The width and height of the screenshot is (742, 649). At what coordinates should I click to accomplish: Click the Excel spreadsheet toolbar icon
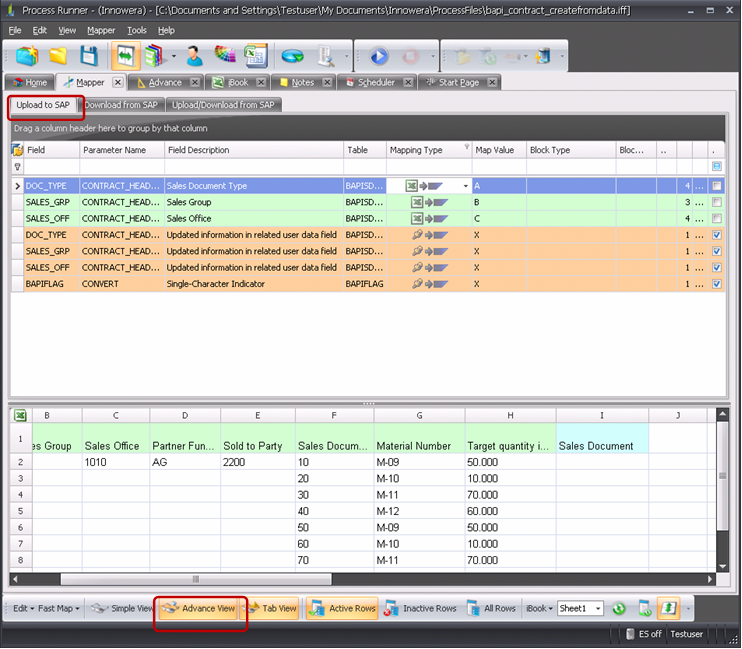click(x=255, y=56)
